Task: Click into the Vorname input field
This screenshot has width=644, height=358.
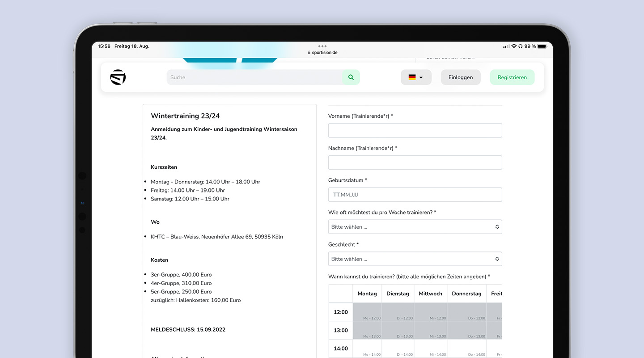Action: 415,130
